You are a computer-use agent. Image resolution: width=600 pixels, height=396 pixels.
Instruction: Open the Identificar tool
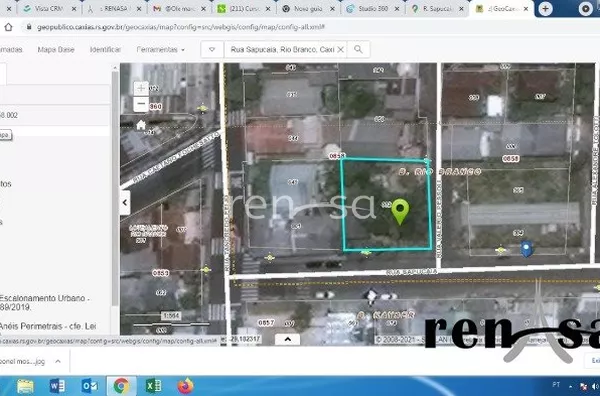[x=105, y=49]
